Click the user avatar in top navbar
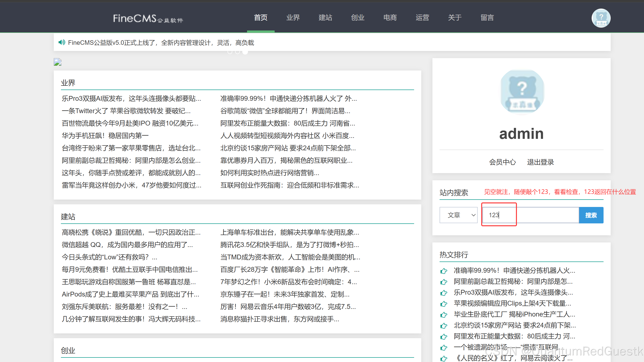This screenshot has height=362, width=644. 601,18
